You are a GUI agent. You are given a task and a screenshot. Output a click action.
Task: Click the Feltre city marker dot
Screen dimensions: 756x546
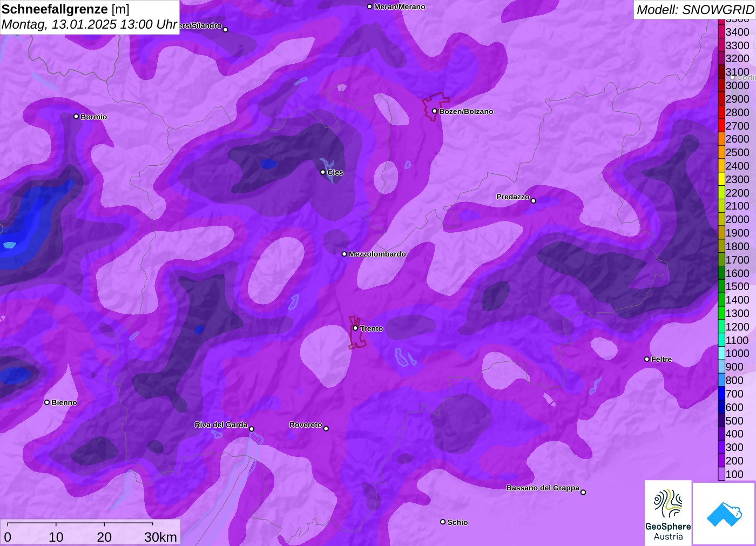[x=647, y=359]
